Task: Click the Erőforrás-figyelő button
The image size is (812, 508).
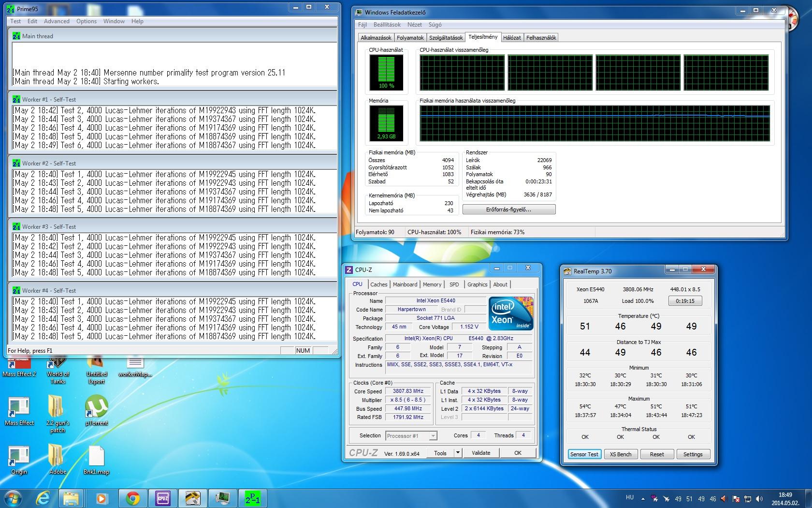Action: pos(508,209)
